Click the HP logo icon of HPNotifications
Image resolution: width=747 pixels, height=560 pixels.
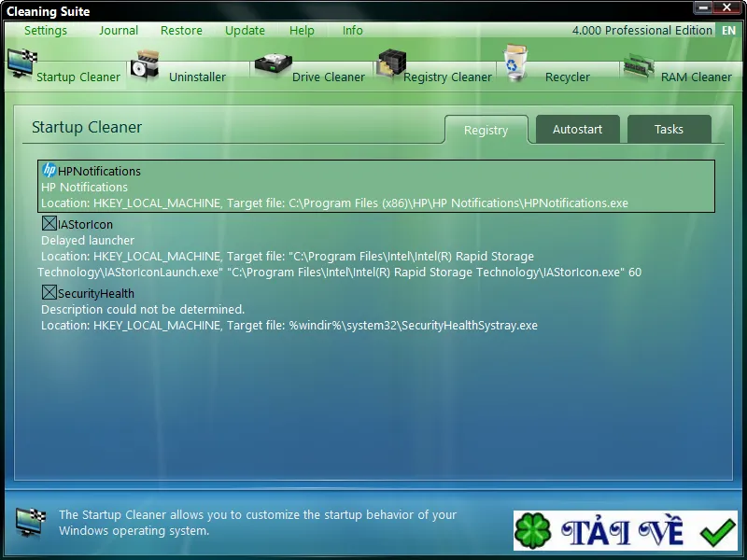49,170
